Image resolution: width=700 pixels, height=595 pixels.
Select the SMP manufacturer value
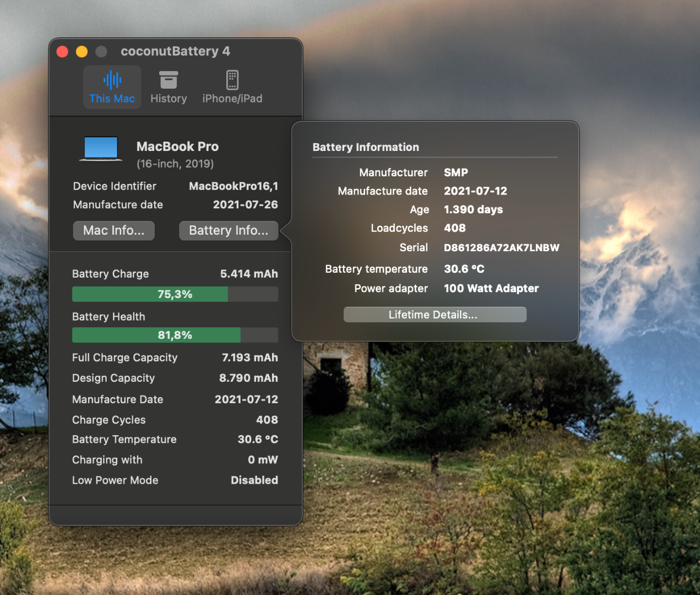(456, 172)
